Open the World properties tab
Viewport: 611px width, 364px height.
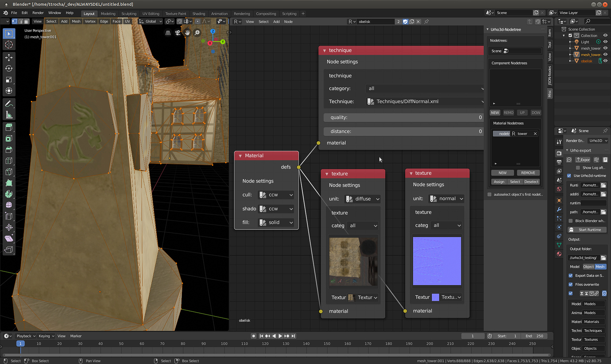pos(559,189)
